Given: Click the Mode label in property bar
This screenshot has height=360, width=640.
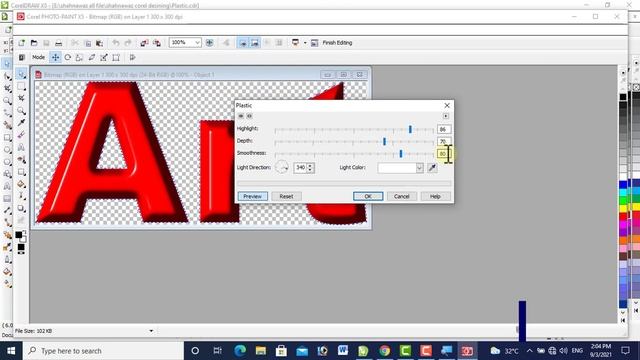Looking at the screenshot, I should pos(38,58).
